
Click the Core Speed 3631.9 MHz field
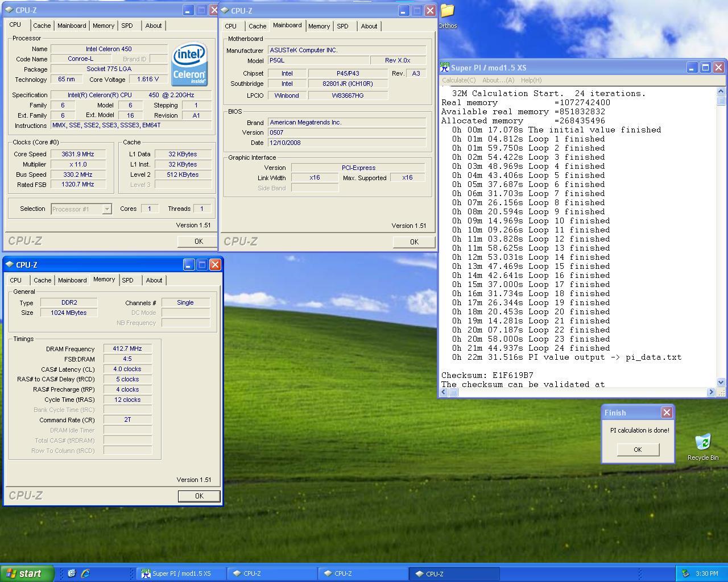coord(78,154)
